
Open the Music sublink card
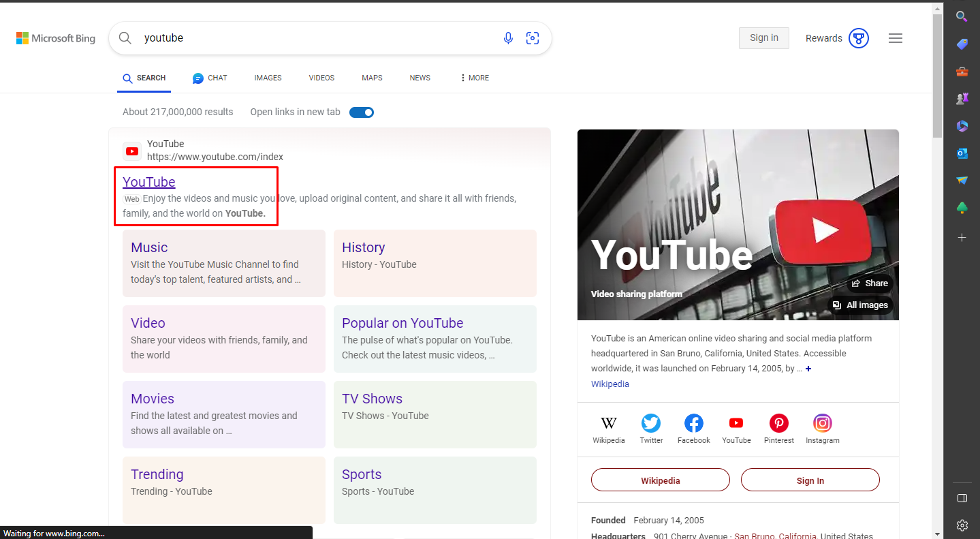point(224,263)
